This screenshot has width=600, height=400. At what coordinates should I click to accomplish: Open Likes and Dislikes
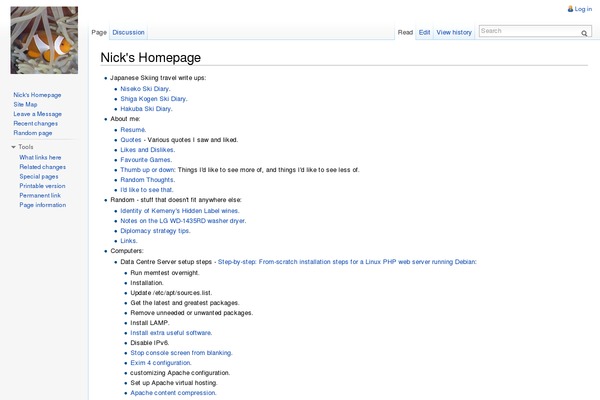tap(148, 150)
